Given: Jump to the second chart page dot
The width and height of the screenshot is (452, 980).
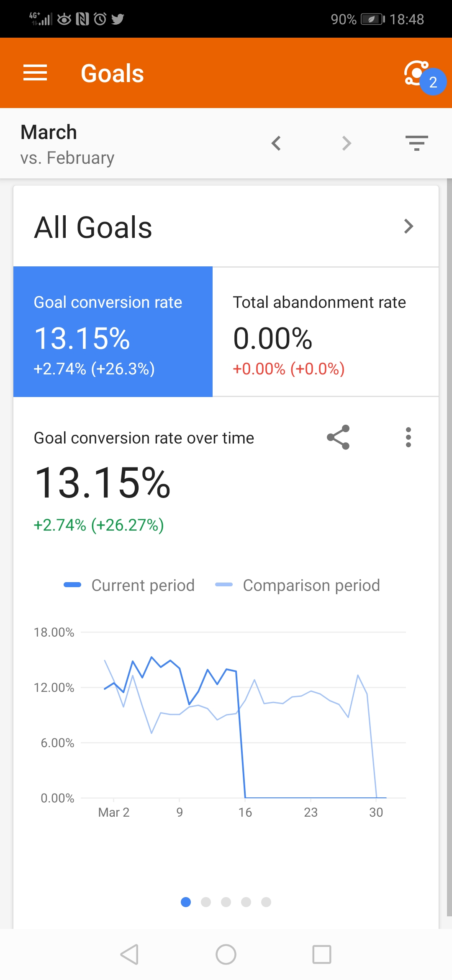Looking at the screenshot, I should point(206,902).
